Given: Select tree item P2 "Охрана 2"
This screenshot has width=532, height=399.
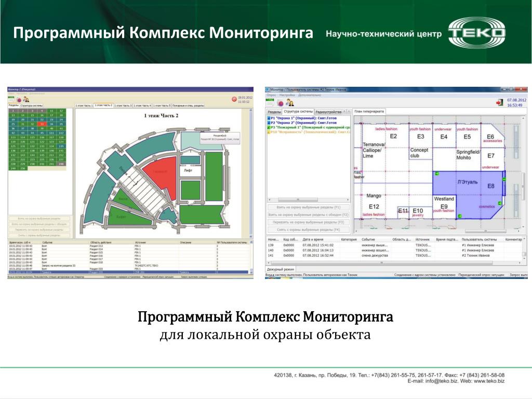Looking at the screenshot, I should 302,123.
